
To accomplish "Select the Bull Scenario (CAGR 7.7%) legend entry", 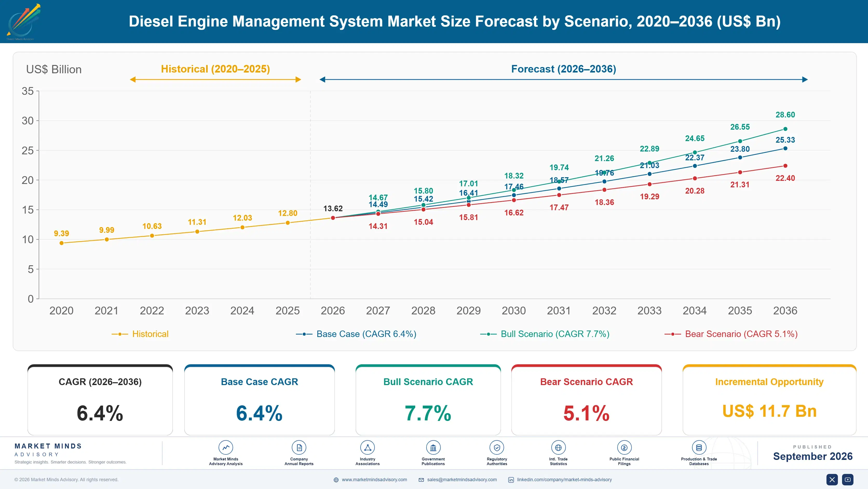I will click(545, 334).
